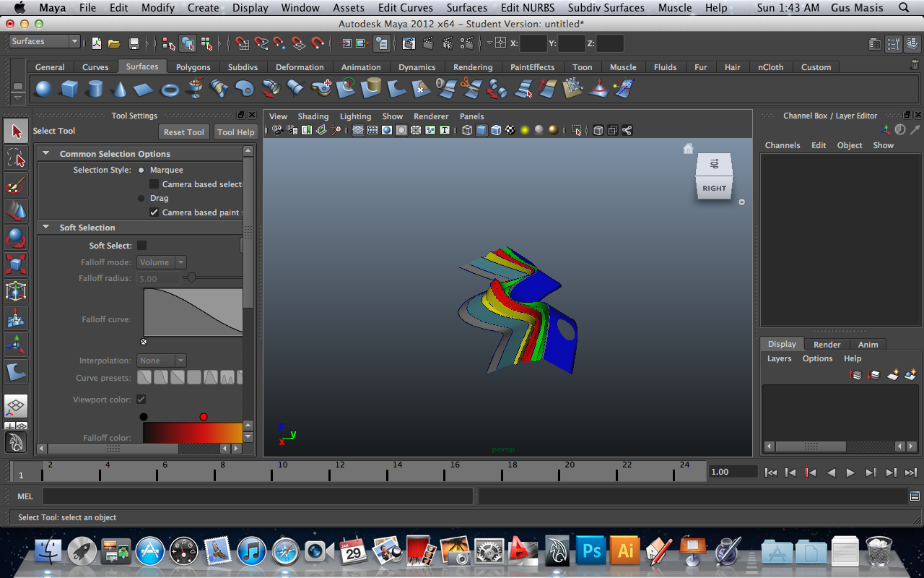Click the Revolve surface shelf icon
The width and height of the screenshot is (924, 578).
coord(195,89)
